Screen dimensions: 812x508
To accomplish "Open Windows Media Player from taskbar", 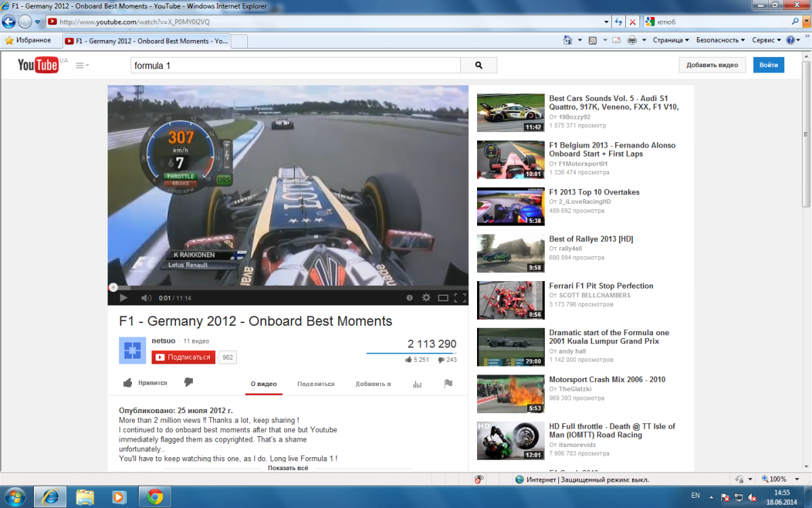I will [x=119, y=496].
